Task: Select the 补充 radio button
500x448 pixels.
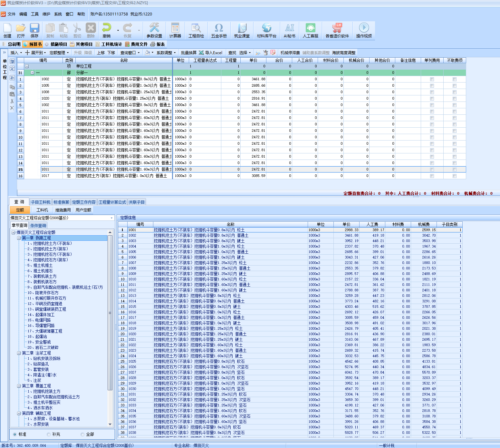Action: tap(49, 434)
